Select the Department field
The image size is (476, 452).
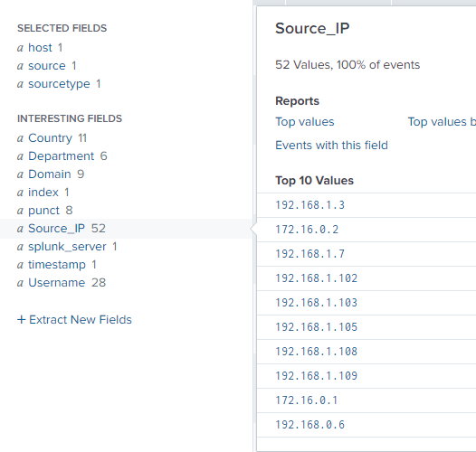[61, 155]
